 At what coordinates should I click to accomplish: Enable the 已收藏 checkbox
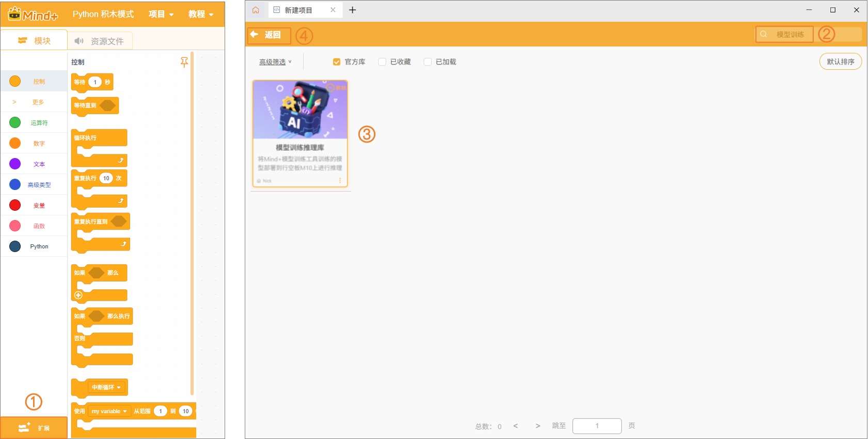[382, 62]
